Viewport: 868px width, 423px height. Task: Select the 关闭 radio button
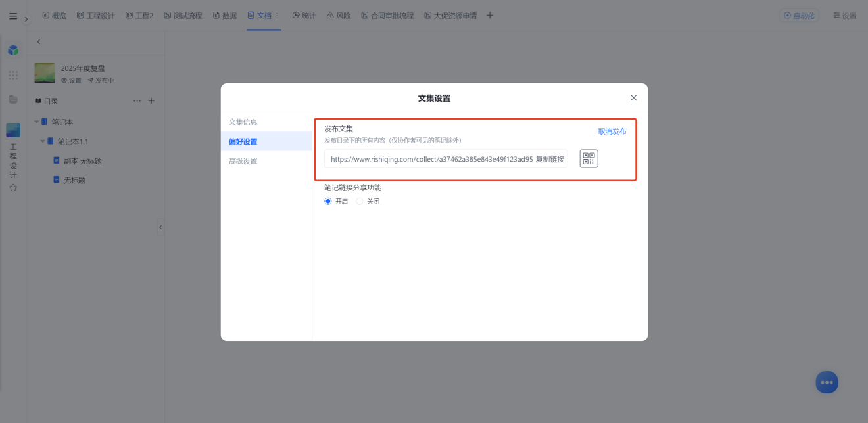pyautogui.click(x=360, y=202)
